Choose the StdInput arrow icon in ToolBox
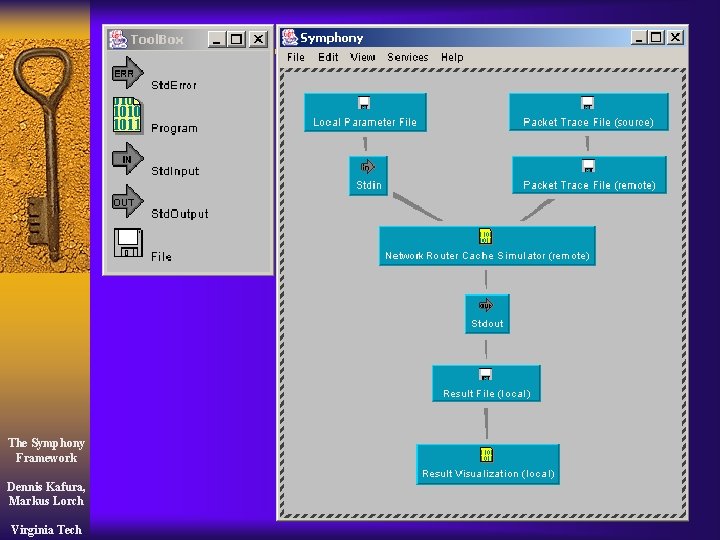The width and height of the screenshot is (720, 540). tap(128, 158)
